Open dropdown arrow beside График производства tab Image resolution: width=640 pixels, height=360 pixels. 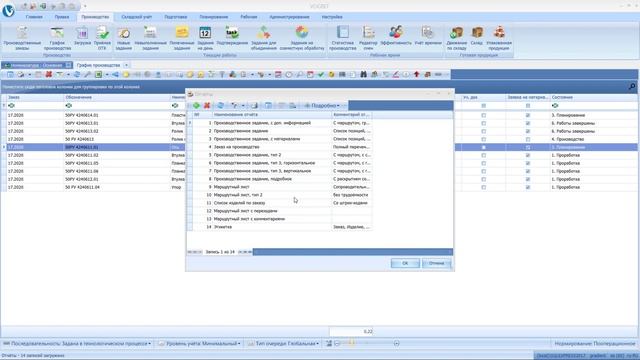click(x=126, y=65)
